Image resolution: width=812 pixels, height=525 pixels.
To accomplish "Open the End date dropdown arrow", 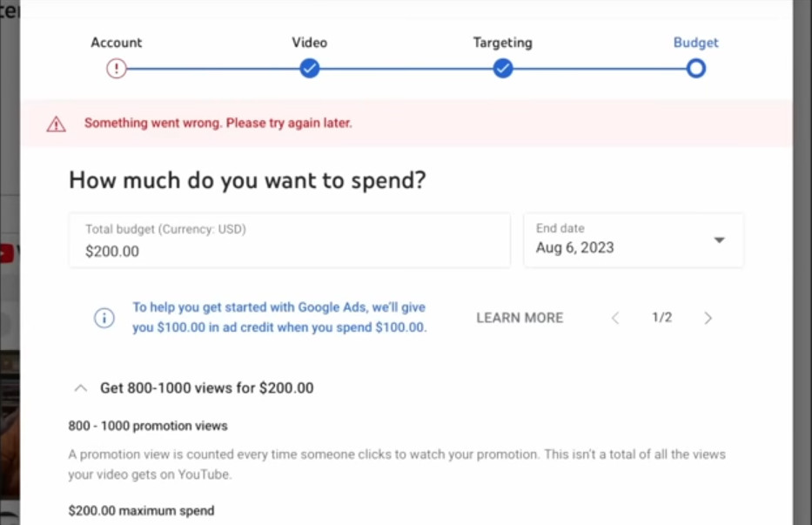I will pyautogui.click(x=719, y=240).
